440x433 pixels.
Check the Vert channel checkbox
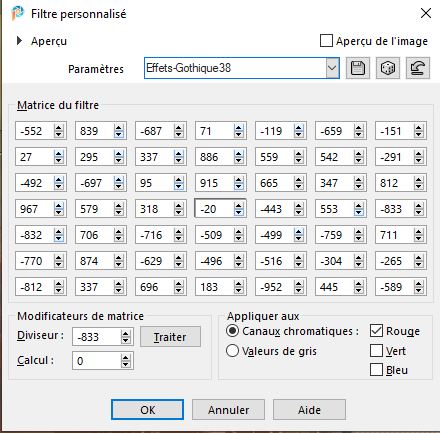pyautogui.click(x=376, y=350)
